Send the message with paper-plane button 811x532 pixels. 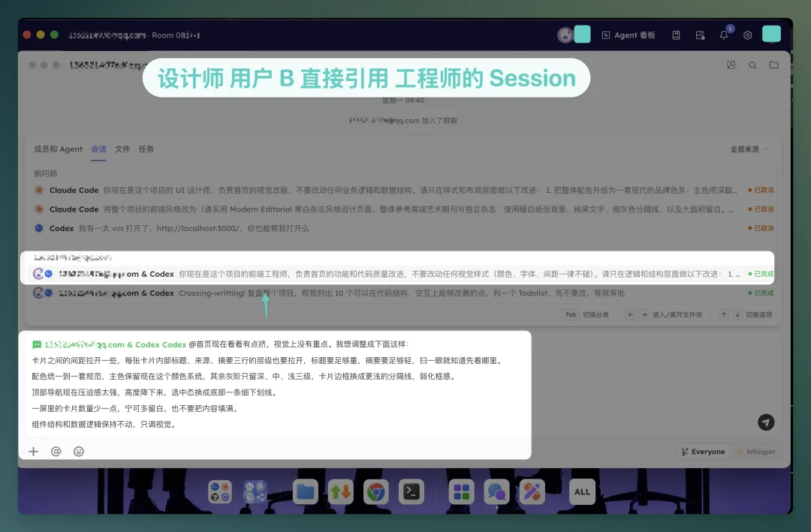[x=766, y=422]
